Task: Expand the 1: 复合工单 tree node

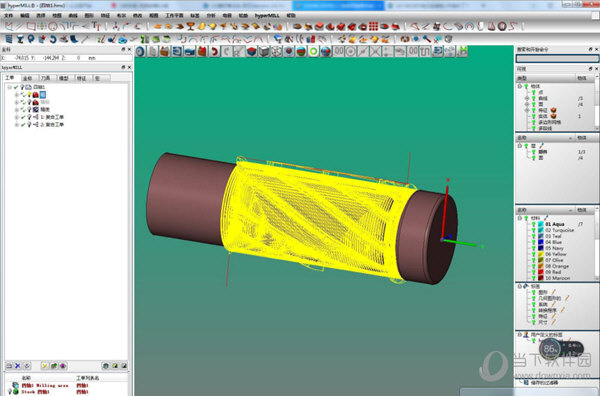Action: (16, 117)
